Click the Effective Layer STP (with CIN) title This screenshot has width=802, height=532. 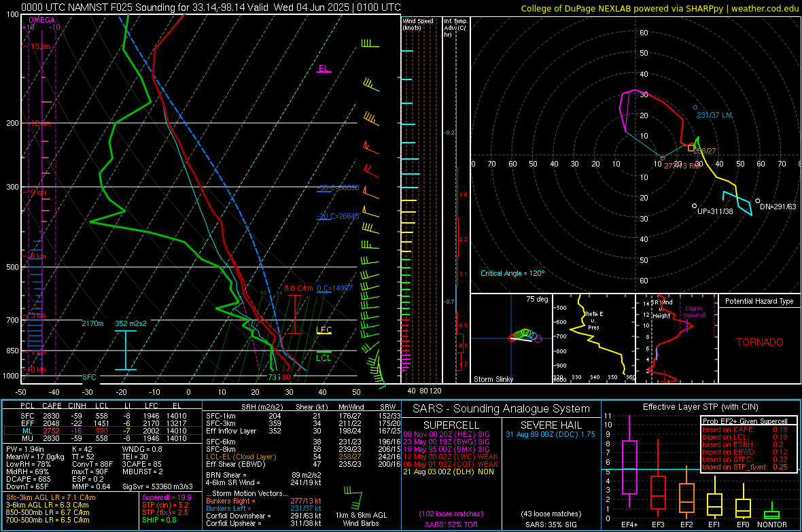(x=701, y=407)
